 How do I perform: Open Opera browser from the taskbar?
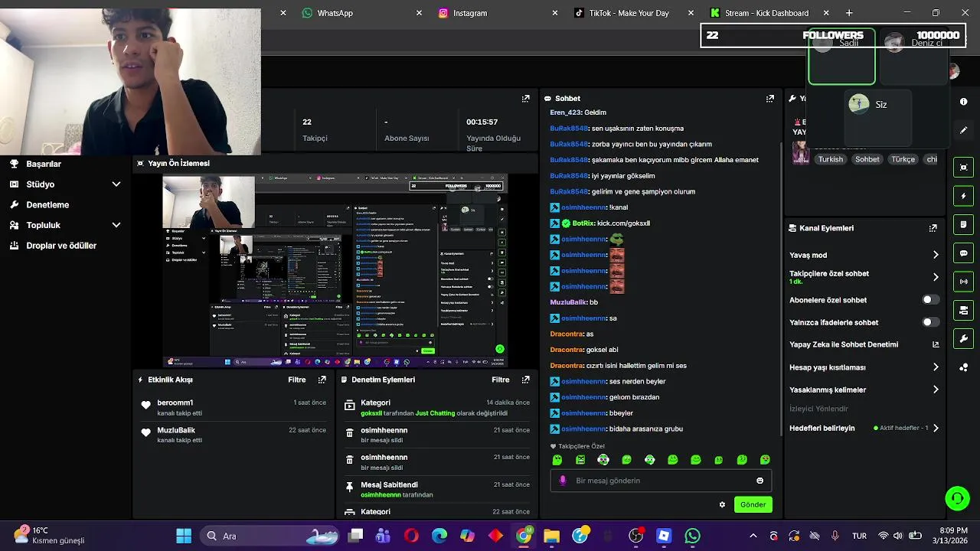coord(411,536)
